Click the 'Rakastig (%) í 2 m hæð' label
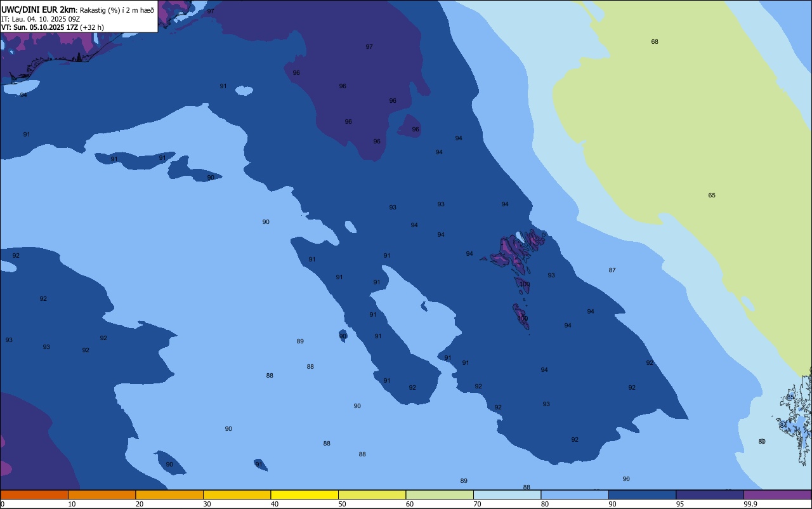 (117, 10)
